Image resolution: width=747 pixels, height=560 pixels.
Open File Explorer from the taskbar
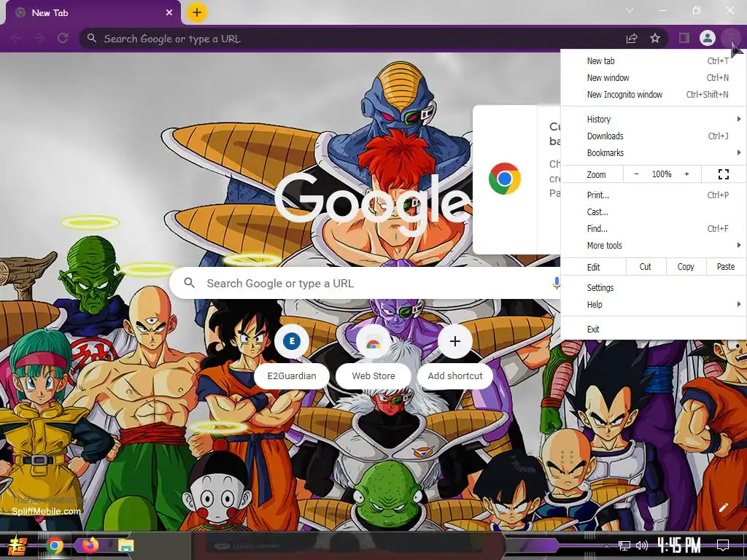click(x=125, y=545)
